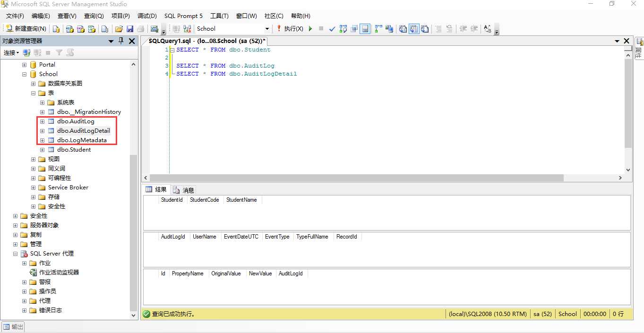Click the Output (输出) panel tab
644x333 pixels.
point(13,327)
